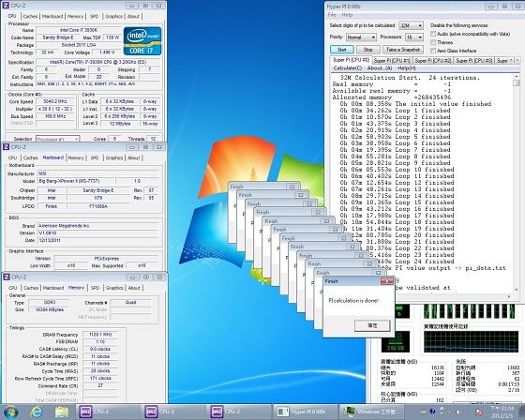Click Take a Snapshot button
This screenshot has width=525, height=420.
(403, 50)
